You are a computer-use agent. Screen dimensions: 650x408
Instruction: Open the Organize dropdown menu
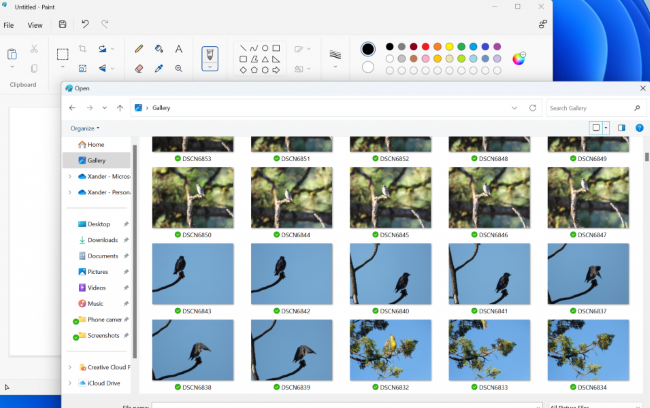[84, 128]
